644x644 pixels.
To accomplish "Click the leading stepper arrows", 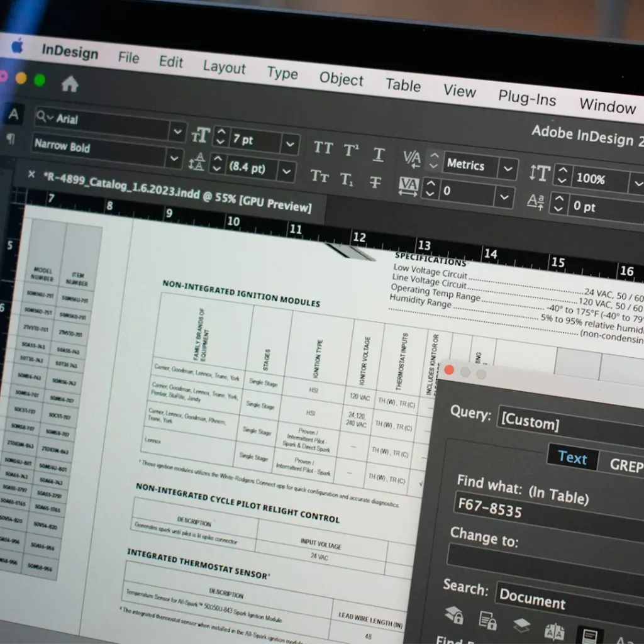I will (218, 164).
